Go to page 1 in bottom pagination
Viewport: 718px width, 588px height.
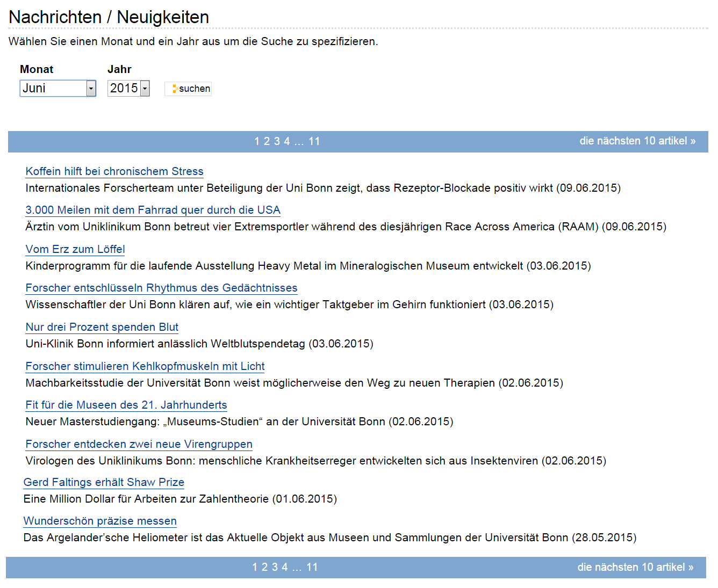pyautogui.click(x=255, y=567)
